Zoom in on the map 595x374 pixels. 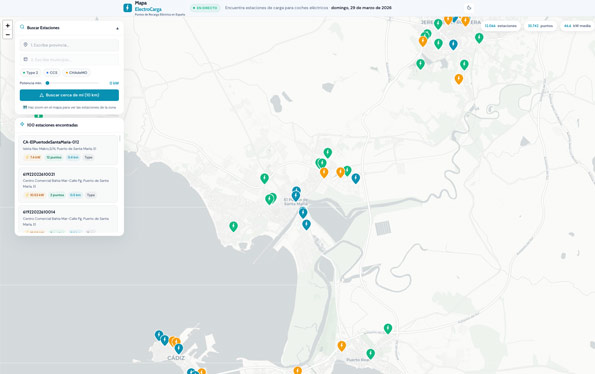click(8, 26)
